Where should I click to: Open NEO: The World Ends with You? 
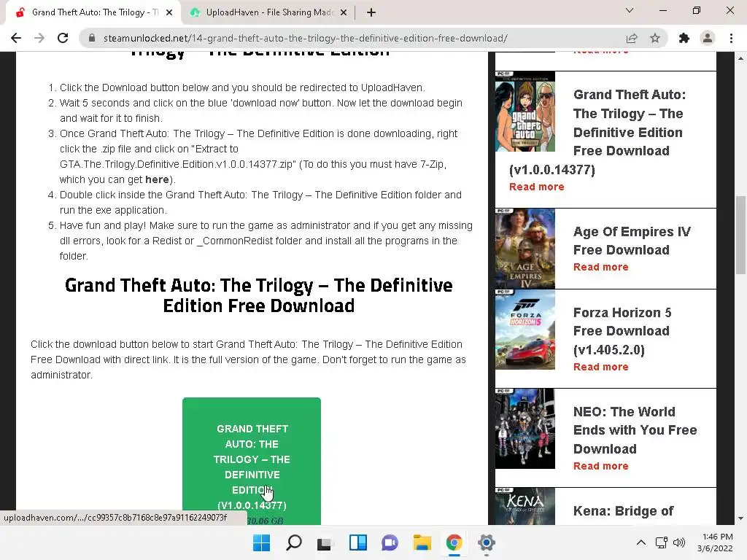tap(635, 430)
